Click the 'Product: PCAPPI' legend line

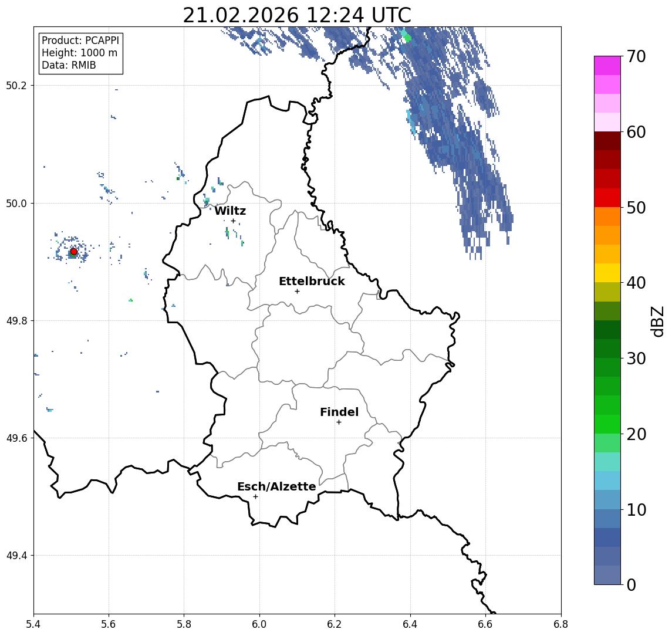pos(80,40)
